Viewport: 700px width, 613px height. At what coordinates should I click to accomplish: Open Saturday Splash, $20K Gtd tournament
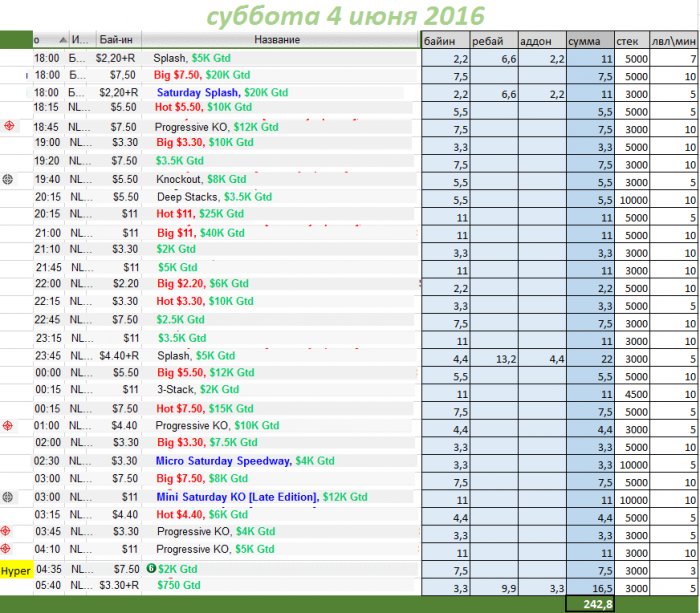pyautogui.click(x=222, y=92)
